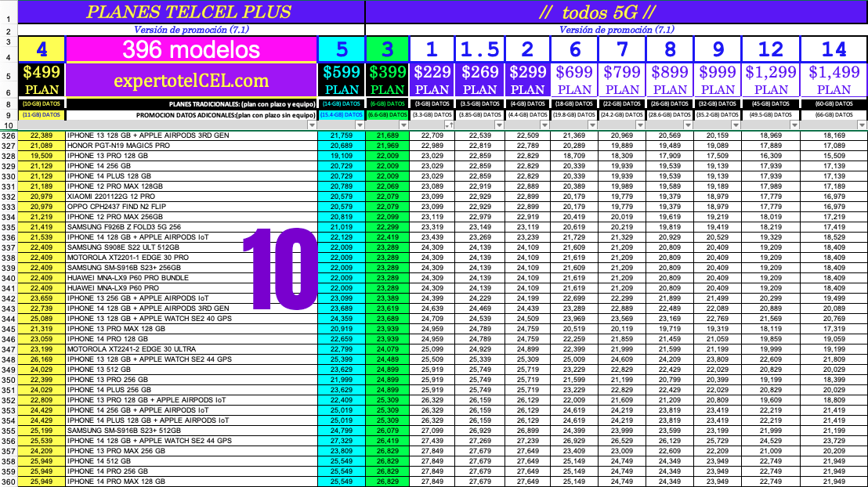Image resolution: width=868 pixels, height=487 pixels.
Task: Select the 'IPHONE 13 PRO MAX 256 GB' cell
Action: (x=191, y=451)
